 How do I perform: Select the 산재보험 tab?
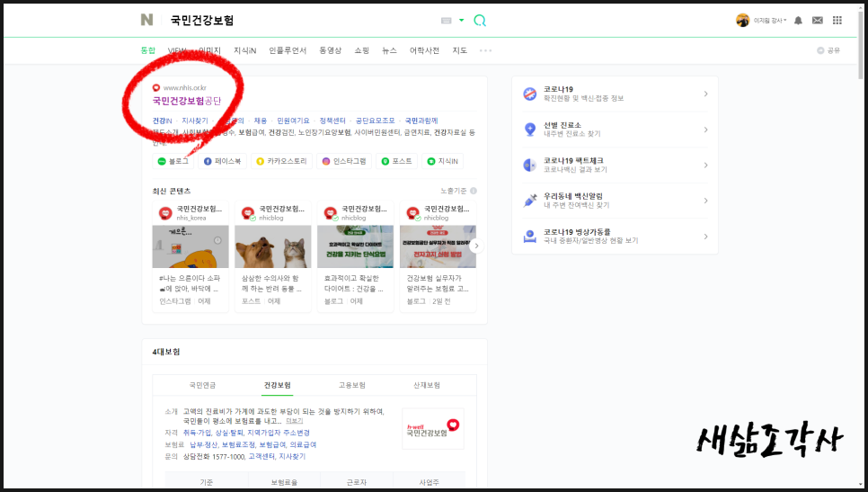click(x=427, y=385)
